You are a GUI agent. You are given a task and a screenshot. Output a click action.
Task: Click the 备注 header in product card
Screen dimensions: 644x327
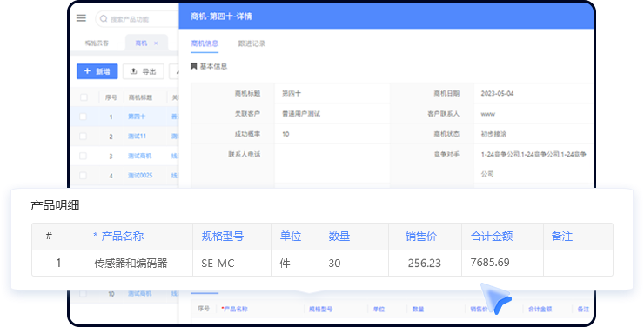562,237
